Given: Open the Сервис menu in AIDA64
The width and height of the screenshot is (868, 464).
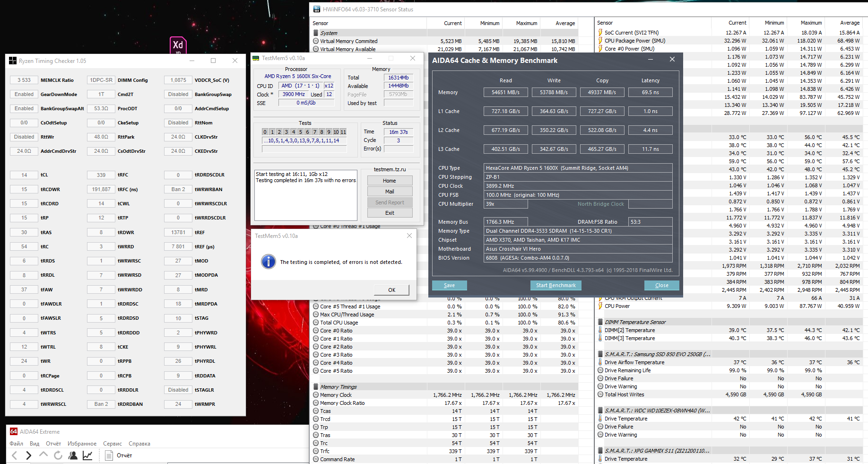Looking at the screenshot, I should point(113,444).
